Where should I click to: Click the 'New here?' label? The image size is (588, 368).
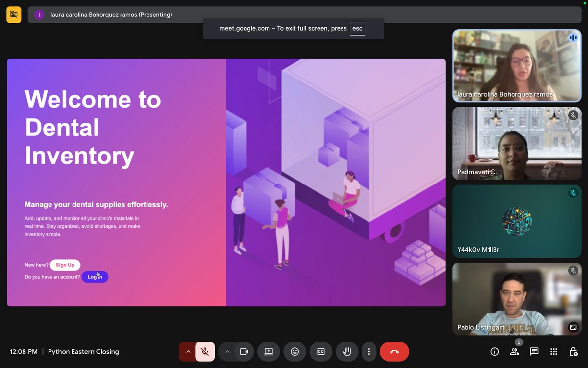tap(36, 265)
